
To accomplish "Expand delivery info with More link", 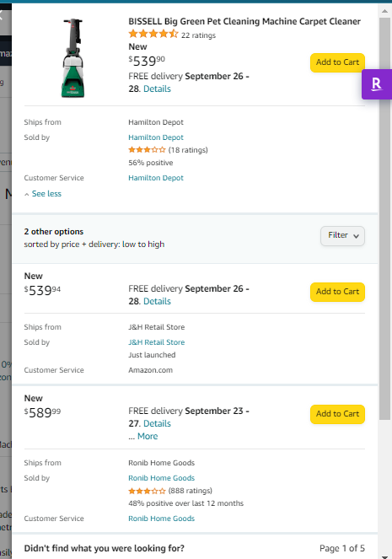I will [x=148, y=437].
